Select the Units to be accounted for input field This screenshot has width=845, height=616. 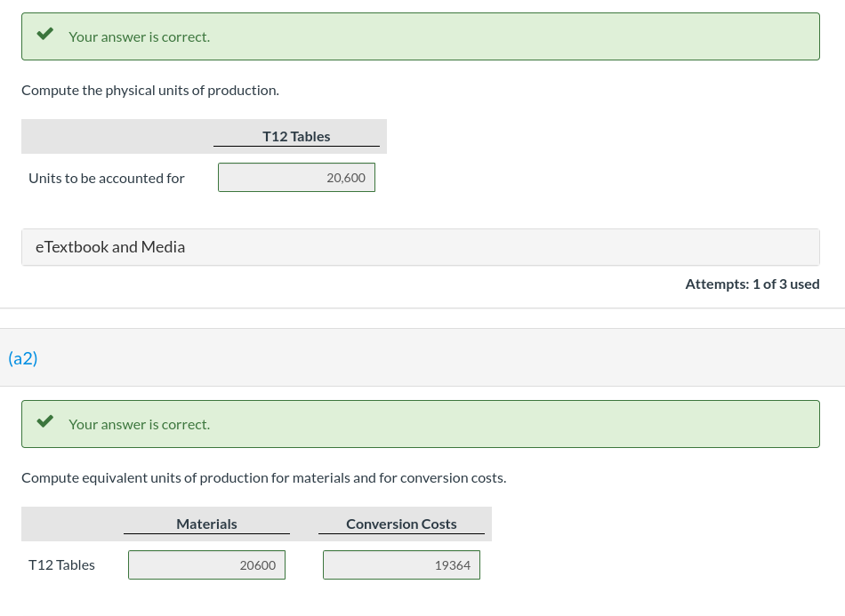tap(296, 177)
